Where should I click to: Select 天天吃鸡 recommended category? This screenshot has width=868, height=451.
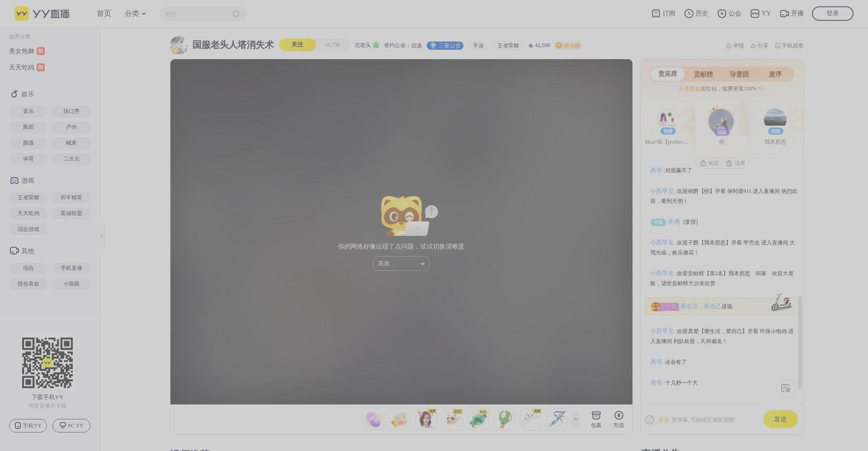pyautogui.click(x=27, y=67)
